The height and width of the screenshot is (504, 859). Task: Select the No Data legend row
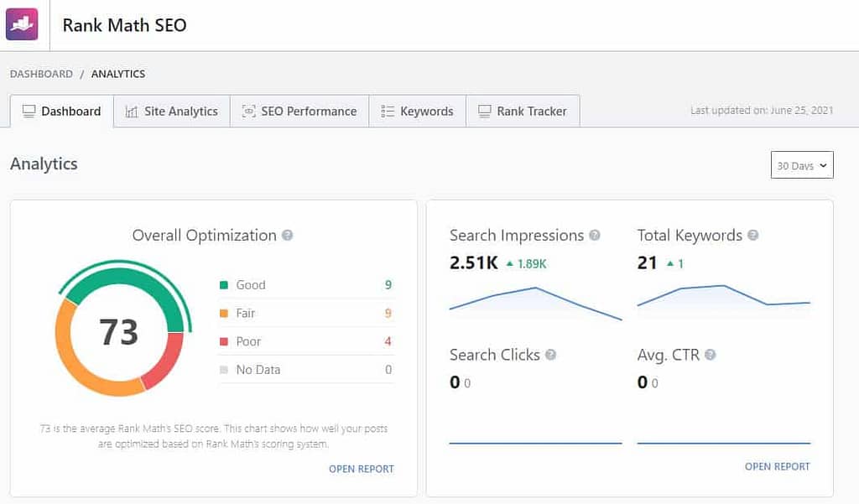[x=306, y=370]
